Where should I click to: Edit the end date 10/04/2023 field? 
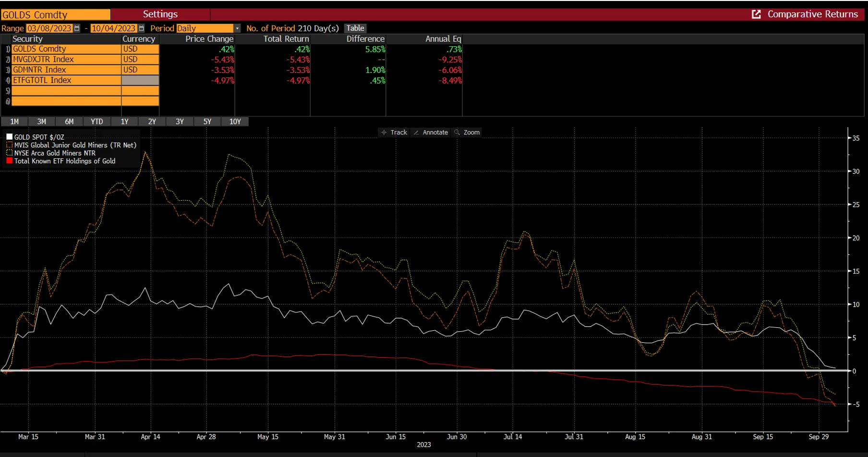coord(113,28)
